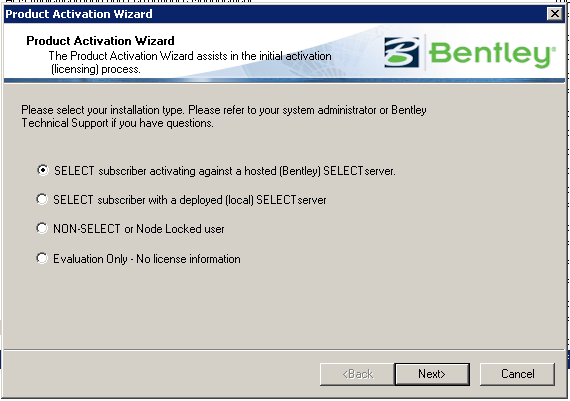Click the 'NON-SELECT or Node Locked user' label

tap(139, 229)
